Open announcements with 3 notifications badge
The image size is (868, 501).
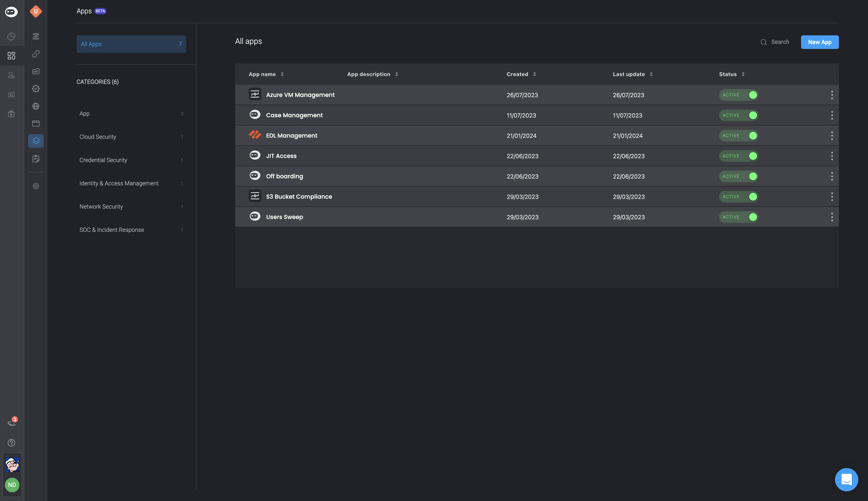click(12, 422)
